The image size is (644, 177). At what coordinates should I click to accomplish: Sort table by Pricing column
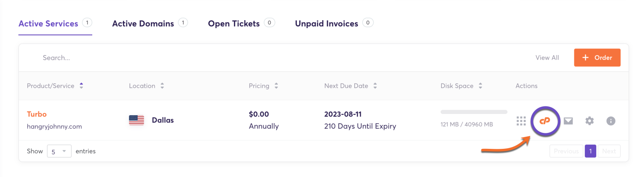276,86
